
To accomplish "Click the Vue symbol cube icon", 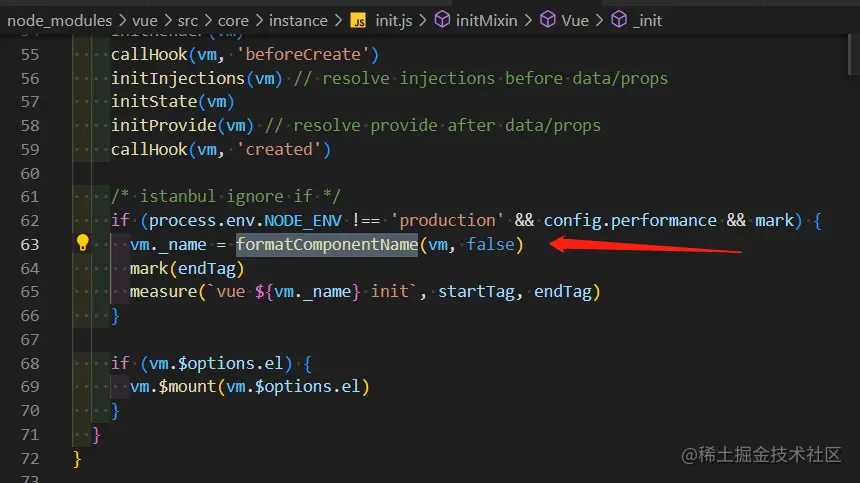I will point(547,20).
